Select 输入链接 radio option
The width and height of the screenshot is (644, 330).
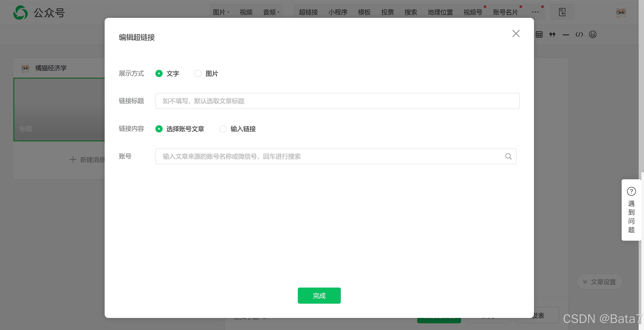223,129
